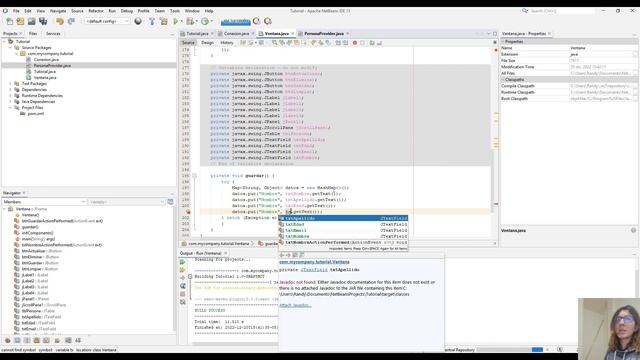Open the Navigate menu

coord(58,11)
